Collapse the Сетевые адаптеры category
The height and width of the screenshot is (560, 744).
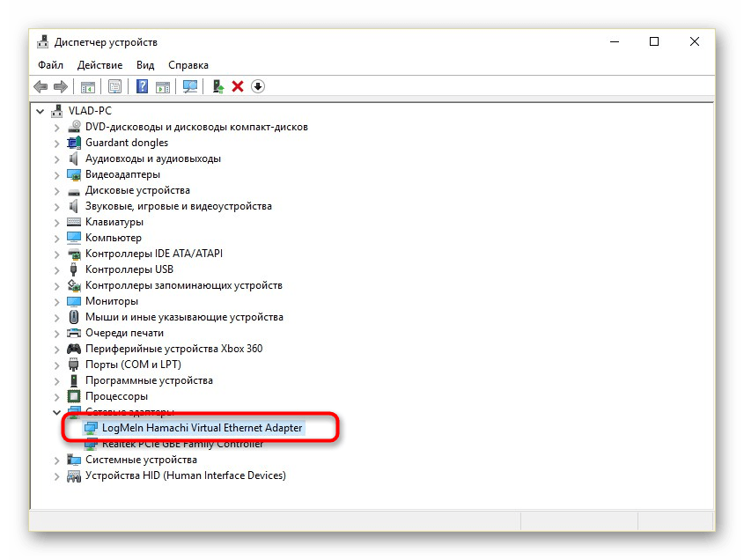pos(57,412)
